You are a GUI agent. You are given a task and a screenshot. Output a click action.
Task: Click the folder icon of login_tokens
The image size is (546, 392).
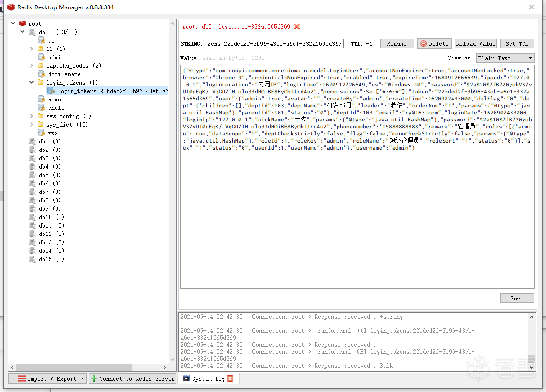tap(41, 82)
